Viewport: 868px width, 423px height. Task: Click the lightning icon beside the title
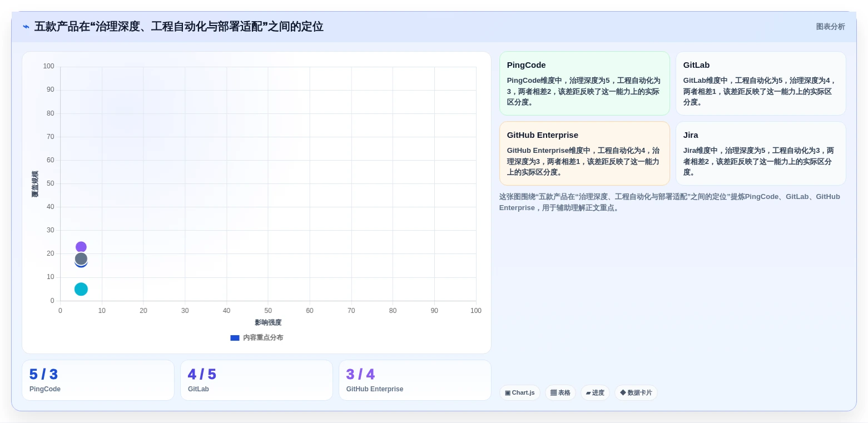click(26, 27)
